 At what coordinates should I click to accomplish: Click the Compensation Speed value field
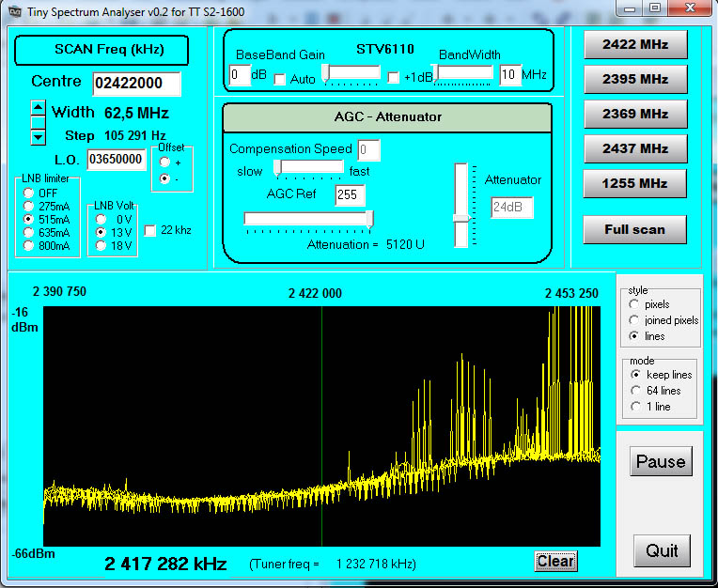(368, 150)
